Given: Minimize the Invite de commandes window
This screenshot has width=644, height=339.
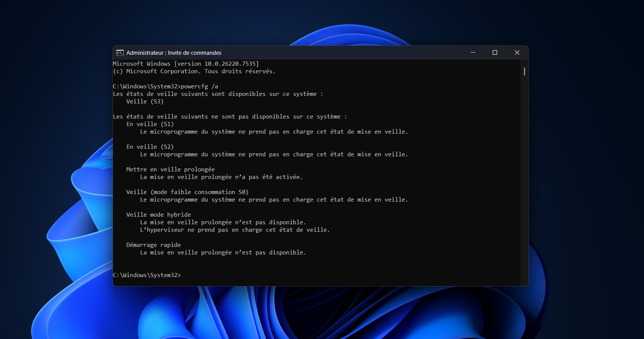Looking at the screenshot, I should tap(473, 52).
